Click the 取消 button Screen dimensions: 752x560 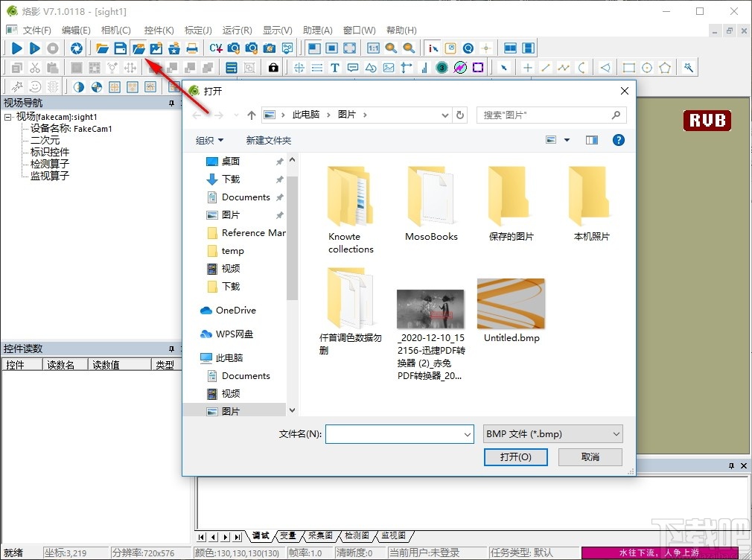[x=590, y=456]
